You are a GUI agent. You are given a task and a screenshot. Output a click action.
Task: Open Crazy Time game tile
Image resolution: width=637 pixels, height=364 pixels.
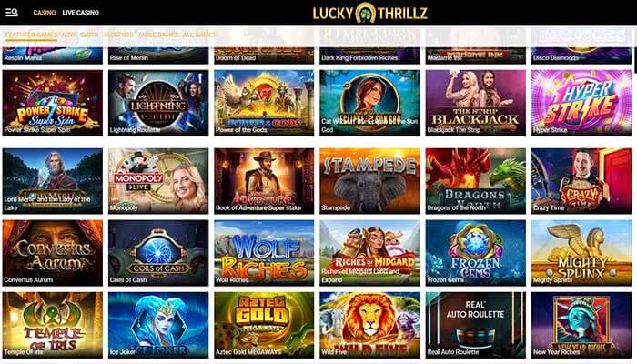point(581,181)
